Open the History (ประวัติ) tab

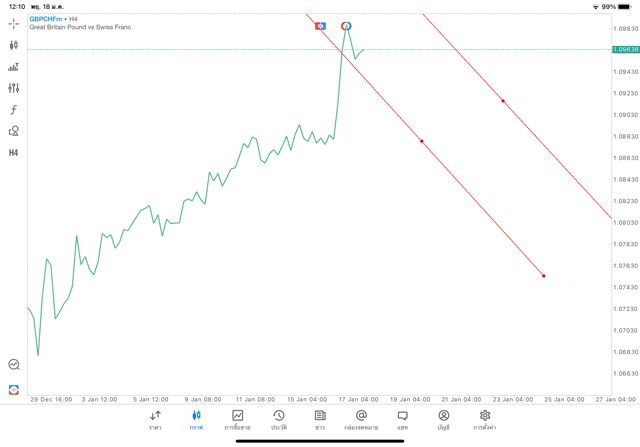[x=278, y=419]
